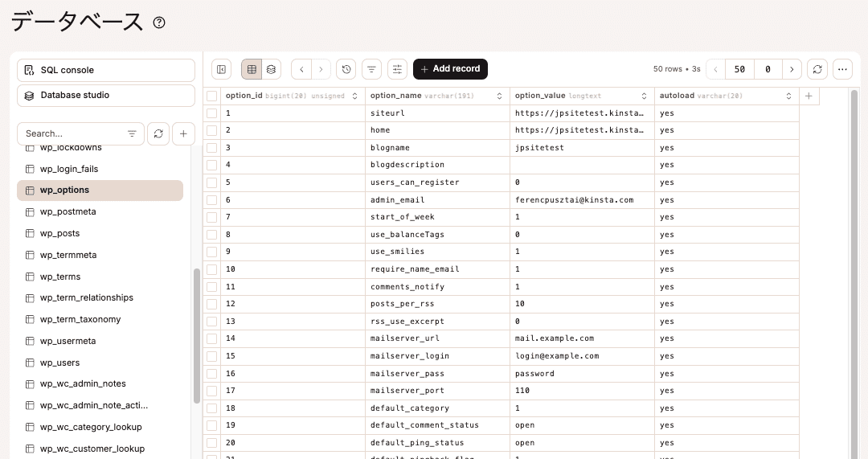Open the SQL console
This screenshot has height=459, width=868.
click(x=106, y=70)
